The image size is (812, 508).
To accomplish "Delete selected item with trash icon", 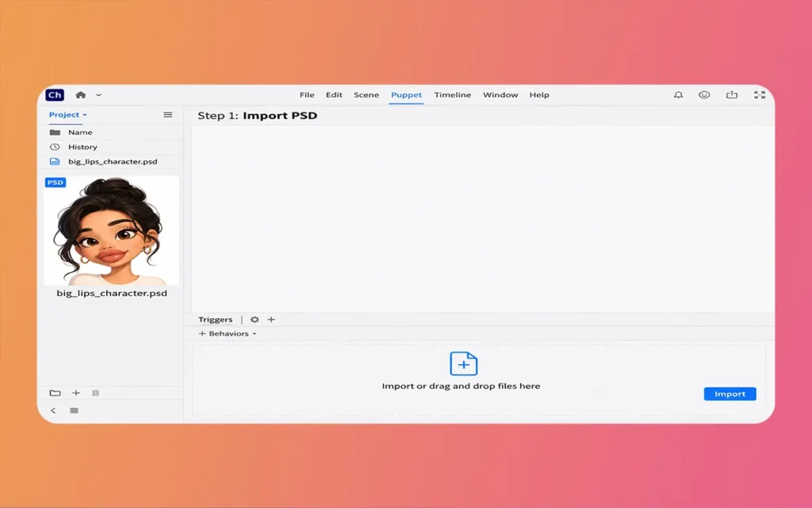I will click(x=96, y=393).
